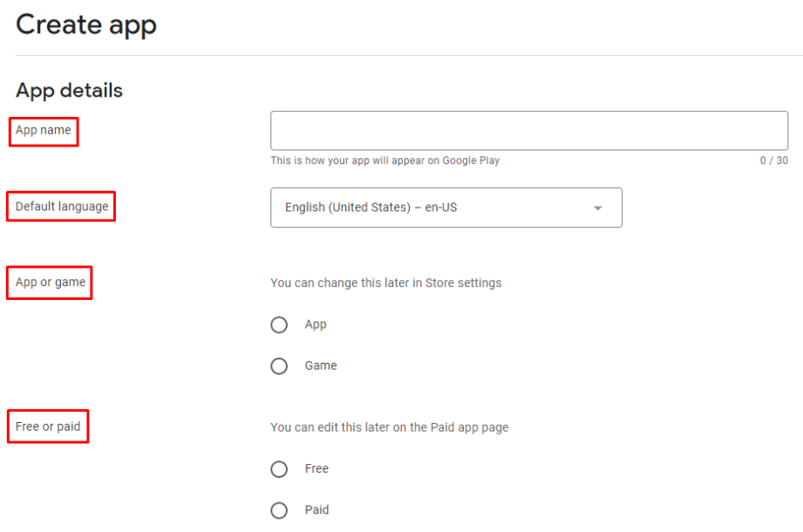This screenshot has height=532, width=803.
Task: Choose the Free pricing option
Action: point(279,469)
